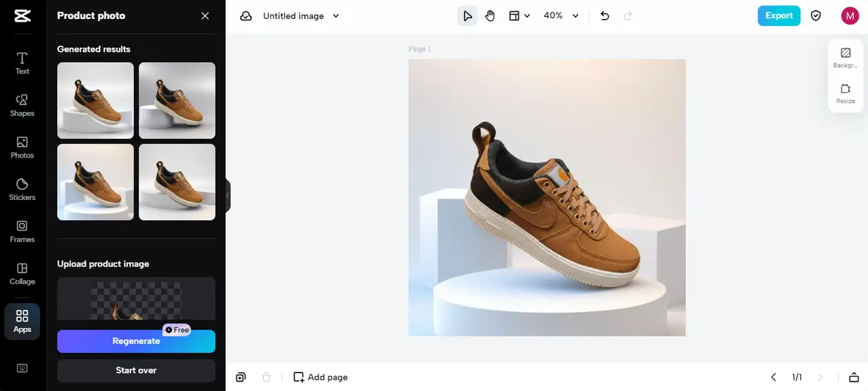
Task: Select the second generated result, top right
Action: point(177,101)
